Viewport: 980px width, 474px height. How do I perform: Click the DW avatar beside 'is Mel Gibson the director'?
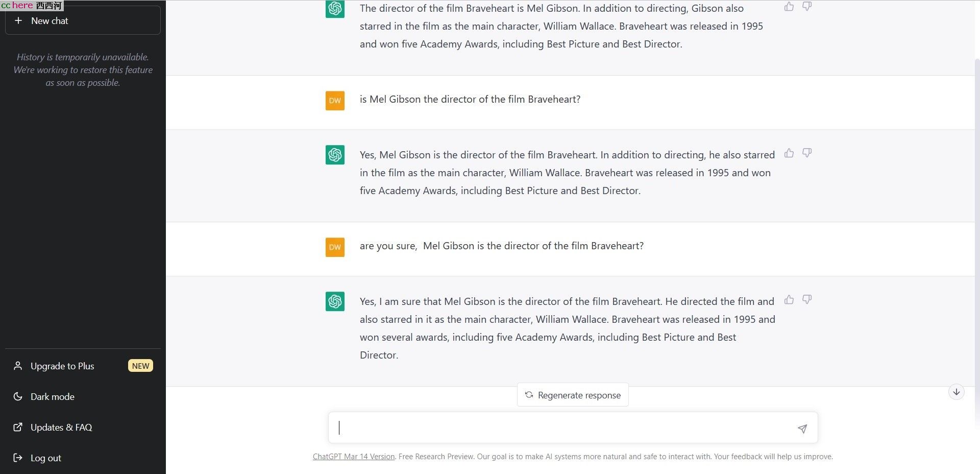(x=335, y=101)
